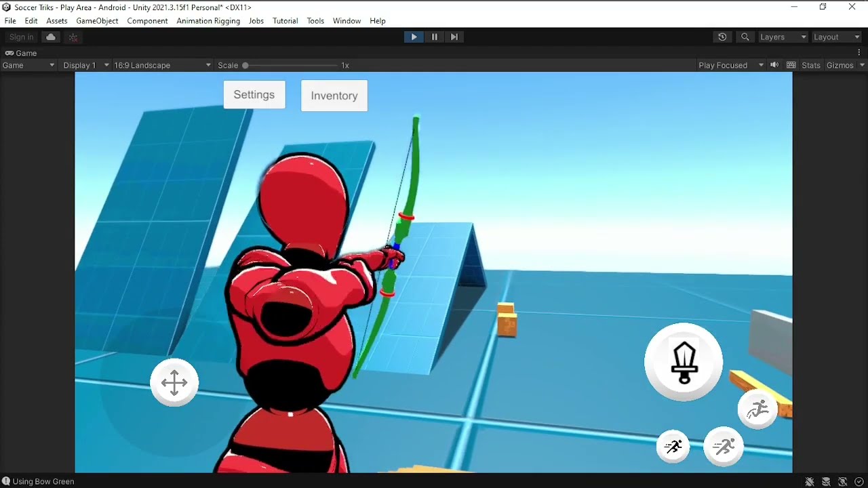Click the Pause button in Unity toolbar
The image size is (868, 488).
tap(434, 37)
